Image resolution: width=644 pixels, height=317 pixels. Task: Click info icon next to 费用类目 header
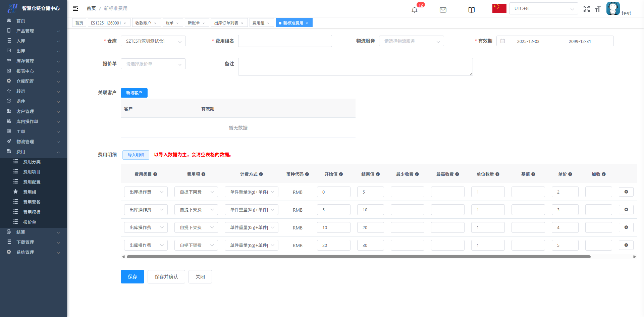[155, 174]
